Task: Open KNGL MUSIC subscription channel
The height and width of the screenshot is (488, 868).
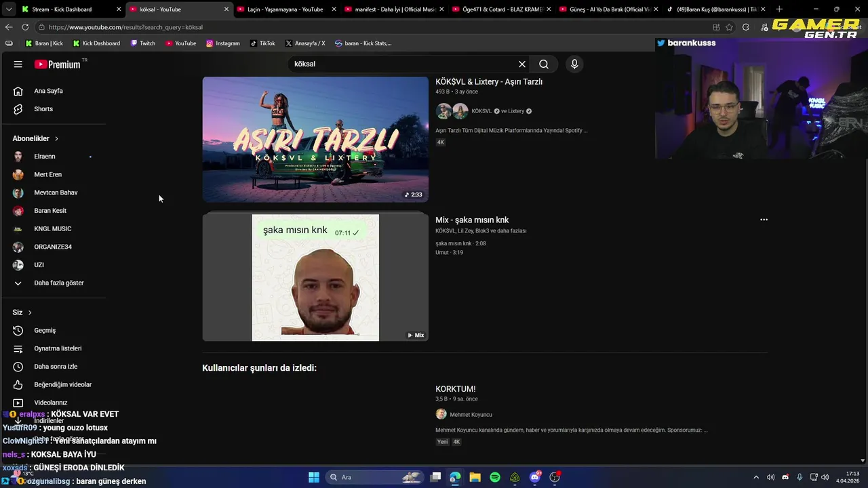Action: (x=53, y=229)
